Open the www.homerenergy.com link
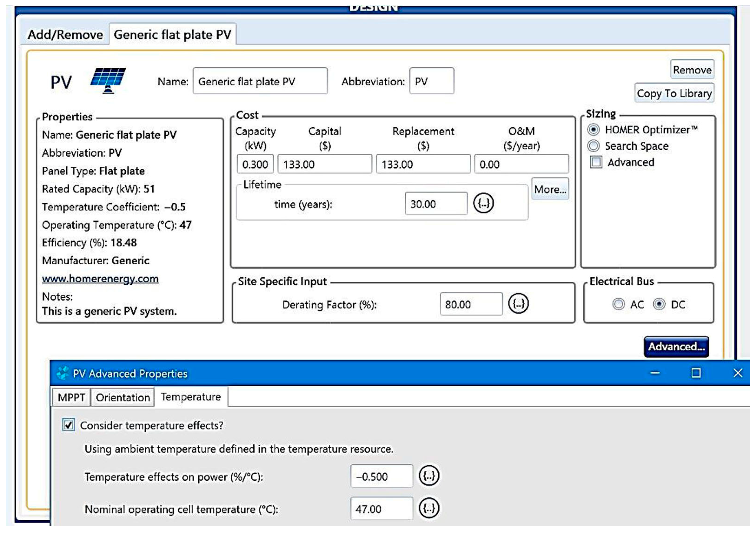The width and height of the screenshot is (756, 533). click(x=100, y=278)
